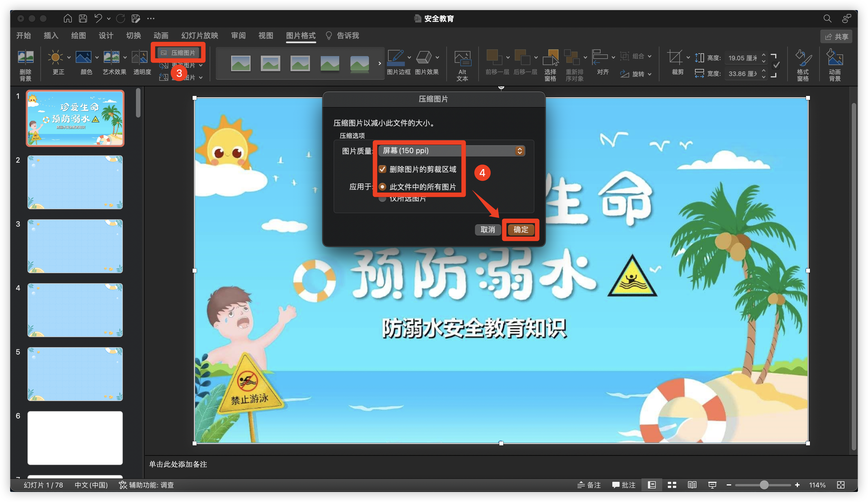Switch to Reading view icon
Screen dimensions: 868x502
(692, 485)
